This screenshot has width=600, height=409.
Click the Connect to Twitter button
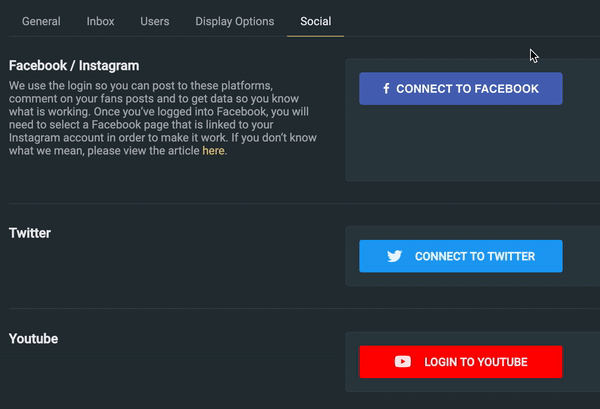click(461, 256)
